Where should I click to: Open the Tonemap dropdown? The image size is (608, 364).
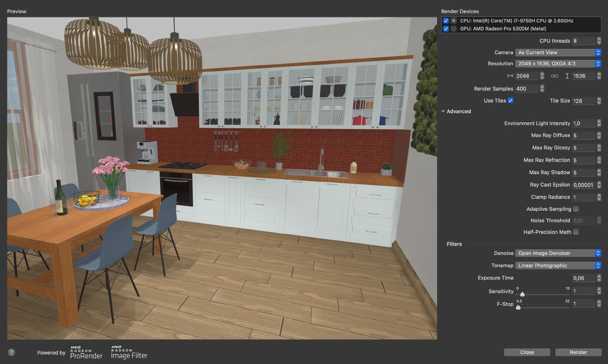coord(558,265)
